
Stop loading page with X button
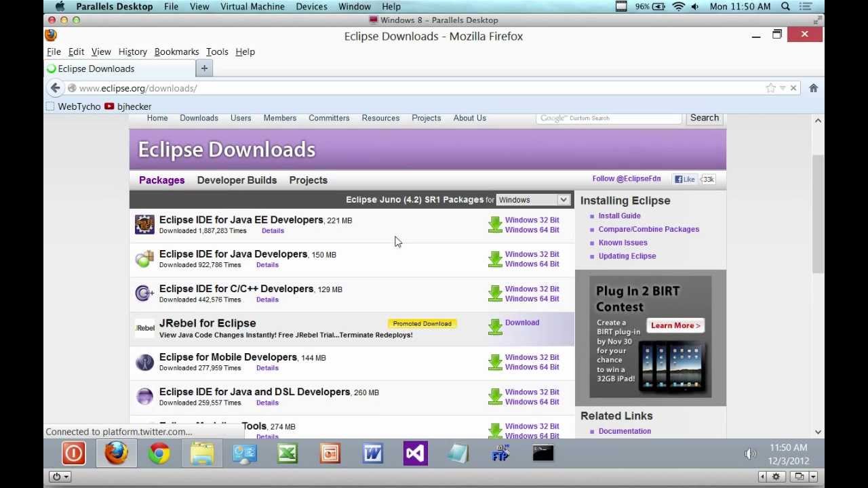793,88
